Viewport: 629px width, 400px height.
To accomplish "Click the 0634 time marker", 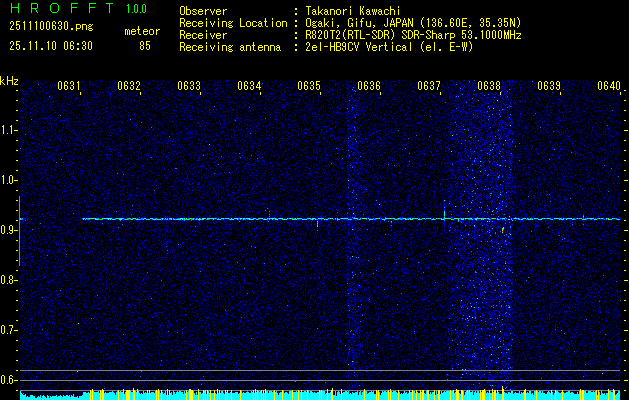I will coord(249,86).
